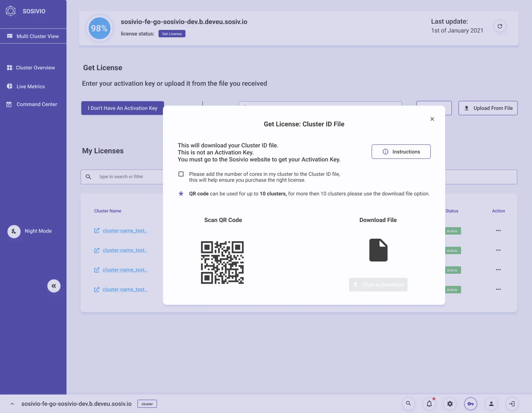Open action menu for third license row
Screen dimensions: 532x413
[498, 270]
